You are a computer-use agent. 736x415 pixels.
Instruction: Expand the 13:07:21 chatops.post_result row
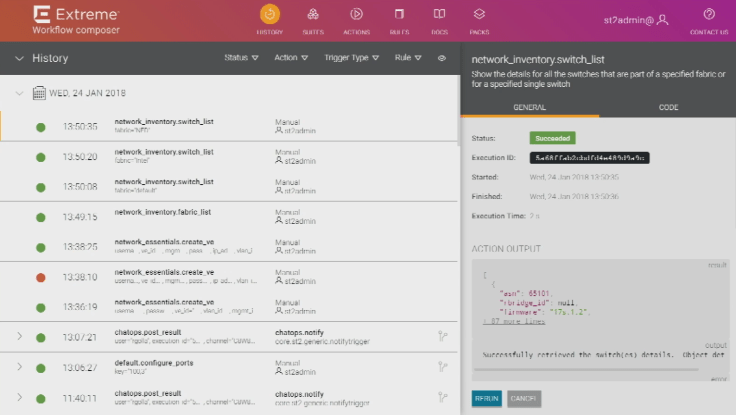[x=18, y=337]
